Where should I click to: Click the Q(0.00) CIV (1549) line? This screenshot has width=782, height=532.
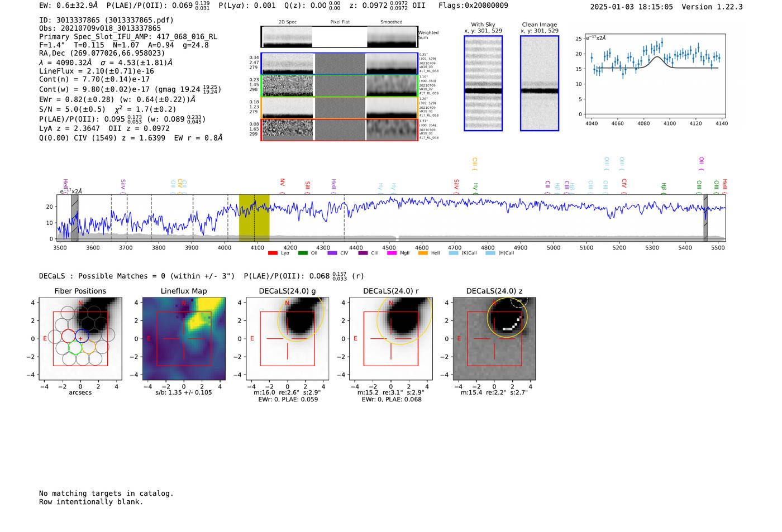tap(131, 138)
